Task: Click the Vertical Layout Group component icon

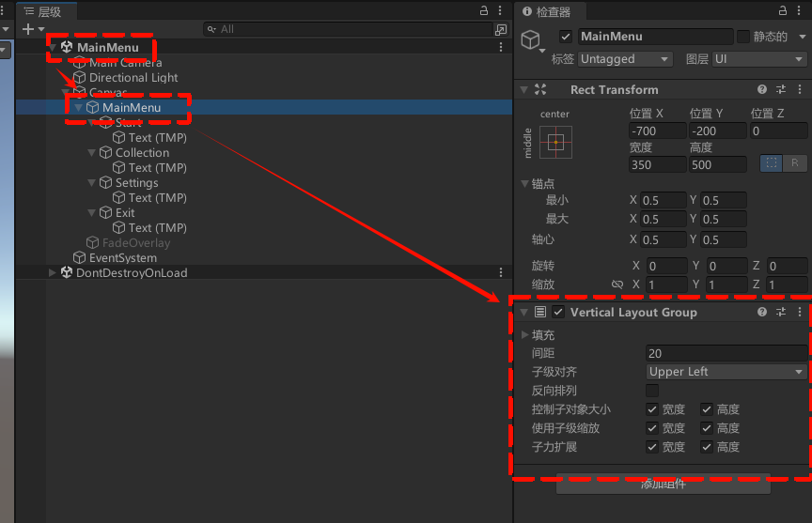Action: [540, 312]
